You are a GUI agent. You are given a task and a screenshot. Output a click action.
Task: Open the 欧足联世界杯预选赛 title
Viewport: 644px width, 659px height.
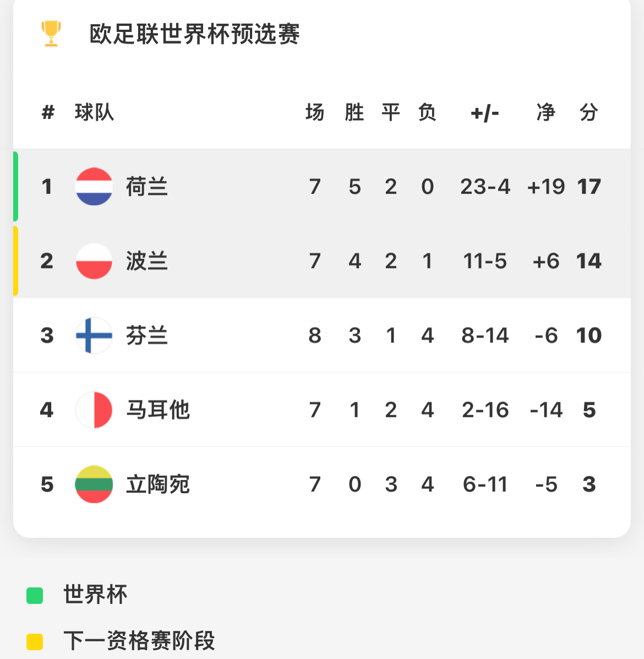[194, 34]
